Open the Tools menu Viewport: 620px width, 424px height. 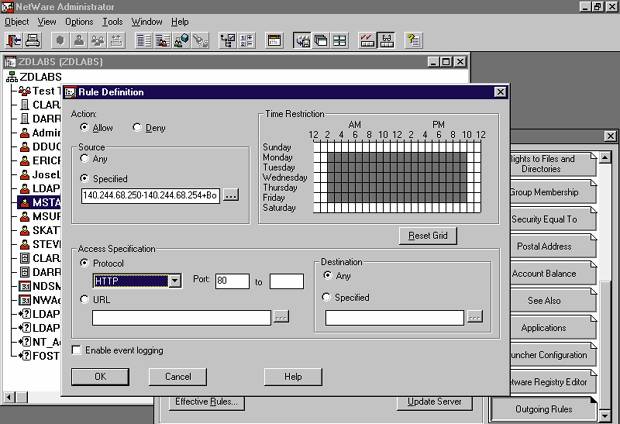point(112,21)
